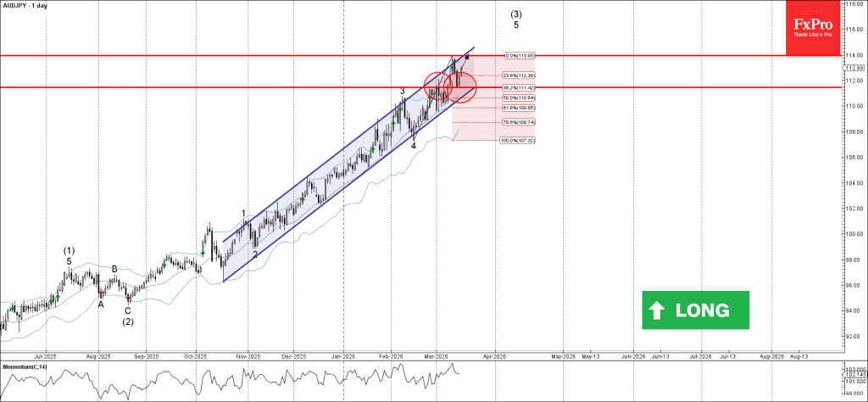Click the Jul-13 date axis label
This screenshot has width=868, height=402.
click(726, 356)
